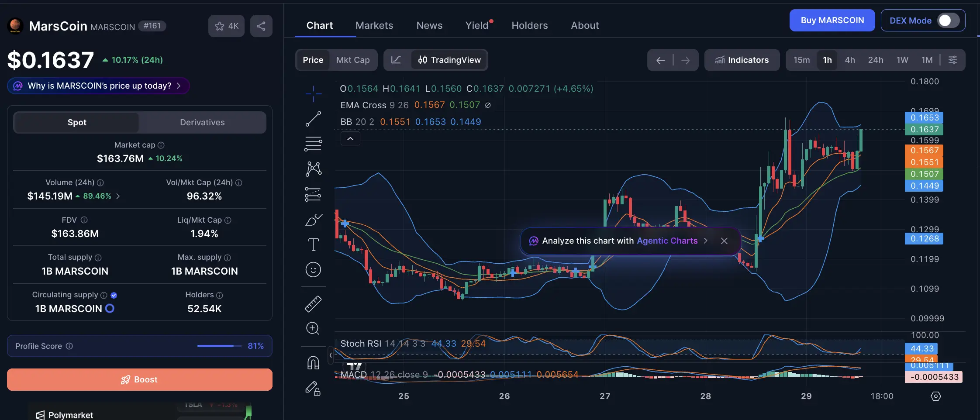Open the About tab
Screen dimensions: 980x420
[x=585, y=25]
